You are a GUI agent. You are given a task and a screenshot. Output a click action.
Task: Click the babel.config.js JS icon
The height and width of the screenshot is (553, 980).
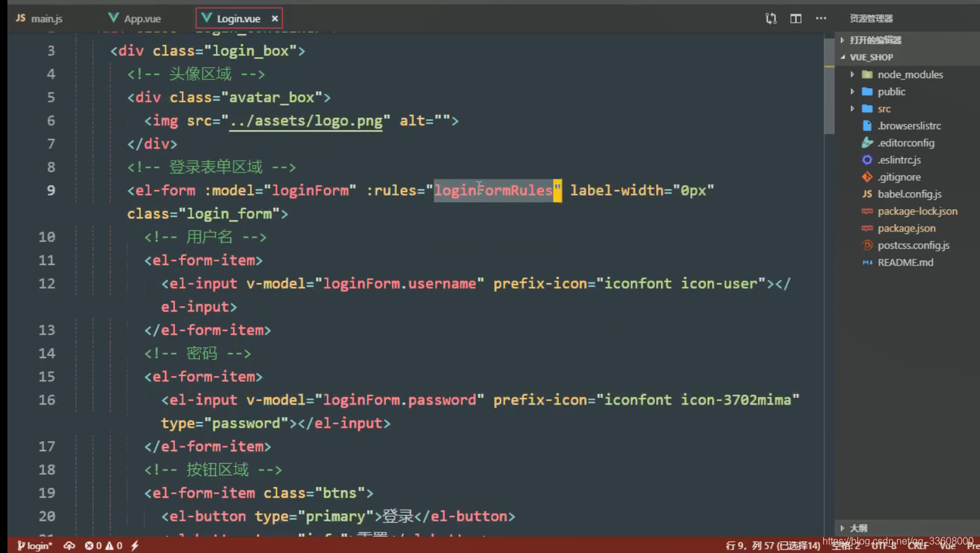click(x=867, y=194)
